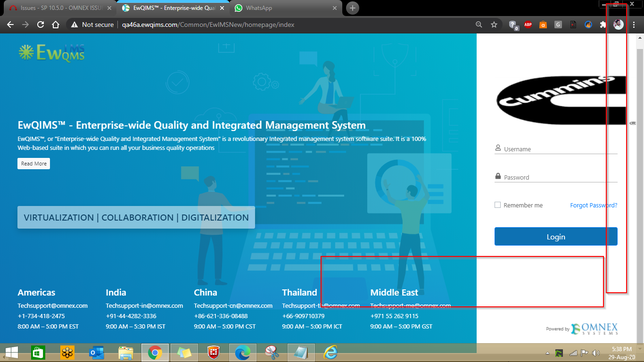The height and width of the screenshot is (362, 644).
Task: Open Snipping Tool from the taskbar
Action: point(272,352)
